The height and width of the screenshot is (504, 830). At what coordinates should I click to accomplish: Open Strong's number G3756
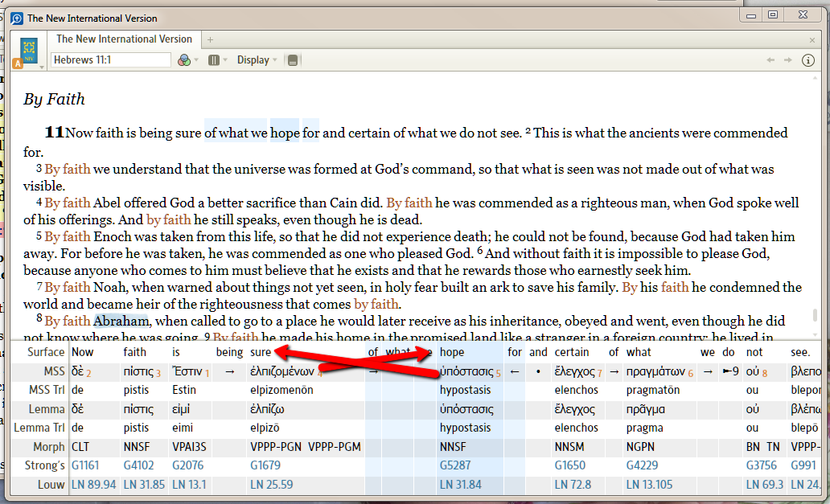coord(762,465)
